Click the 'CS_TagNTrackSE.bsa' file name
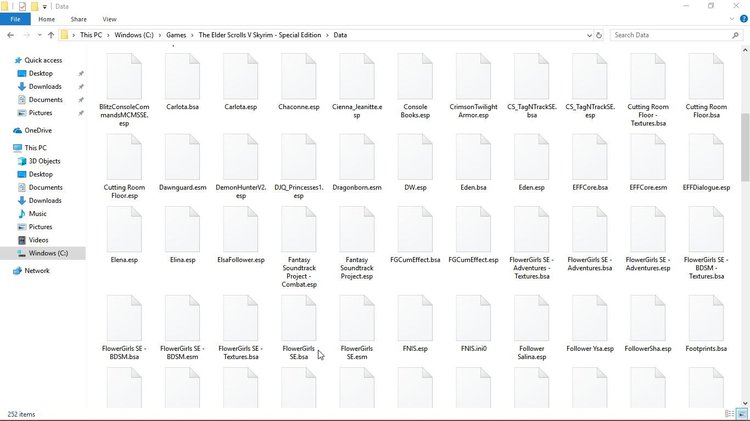This screenshot has height=421, width=750. point(531,111)
